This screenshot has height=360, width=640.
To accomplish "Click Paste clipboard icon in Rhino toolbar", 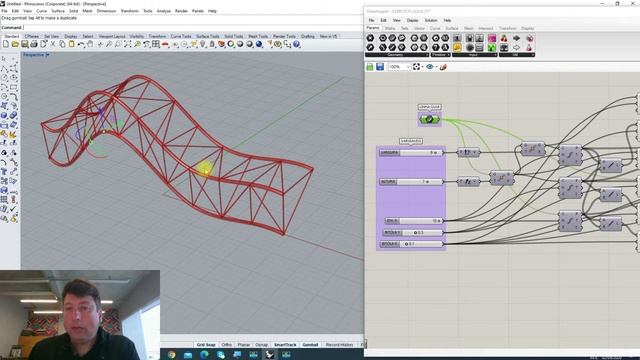I will pos(71,44).
